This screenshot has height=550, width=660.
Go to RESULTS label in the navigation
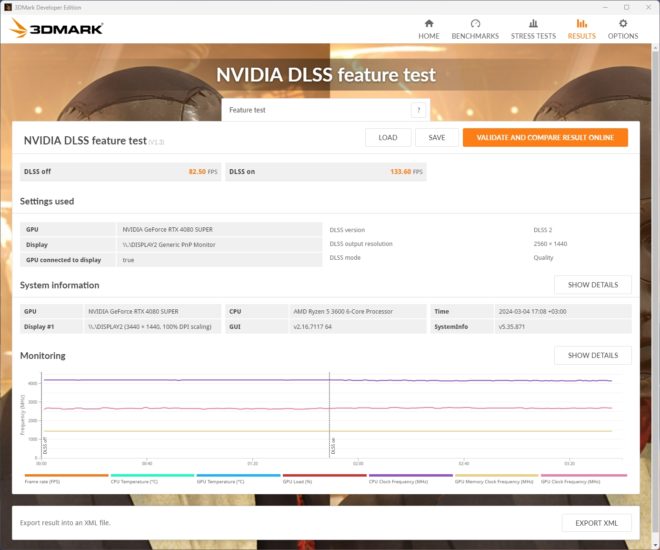tap(582, 36)
